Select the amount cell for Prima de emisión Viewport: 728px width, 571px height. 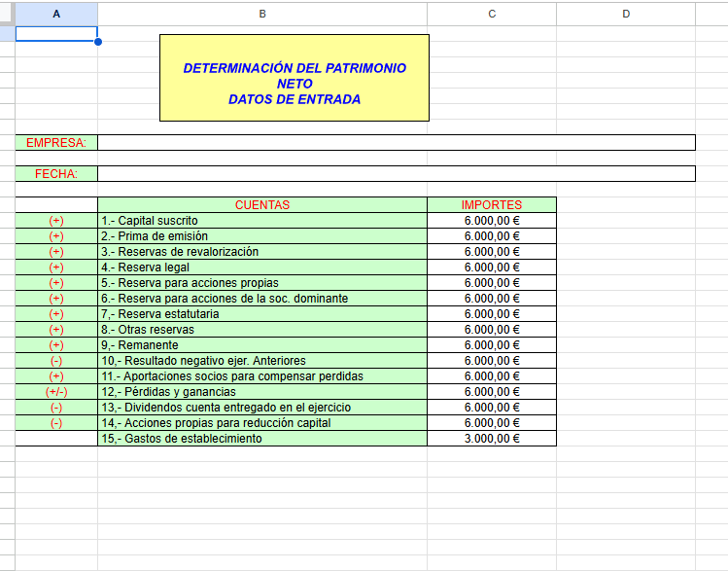tap(492, 236)
